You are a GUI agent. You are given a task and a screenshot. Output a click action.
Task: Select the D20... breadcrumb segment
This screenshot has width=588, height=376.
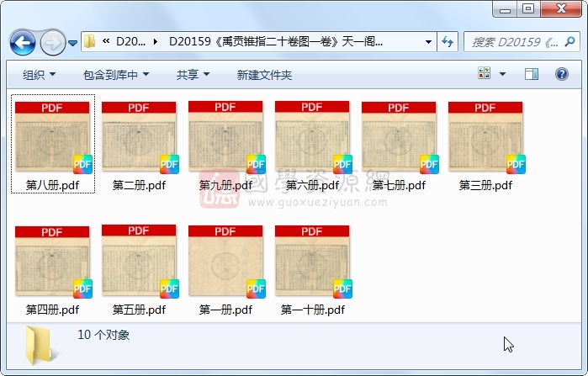130,41
